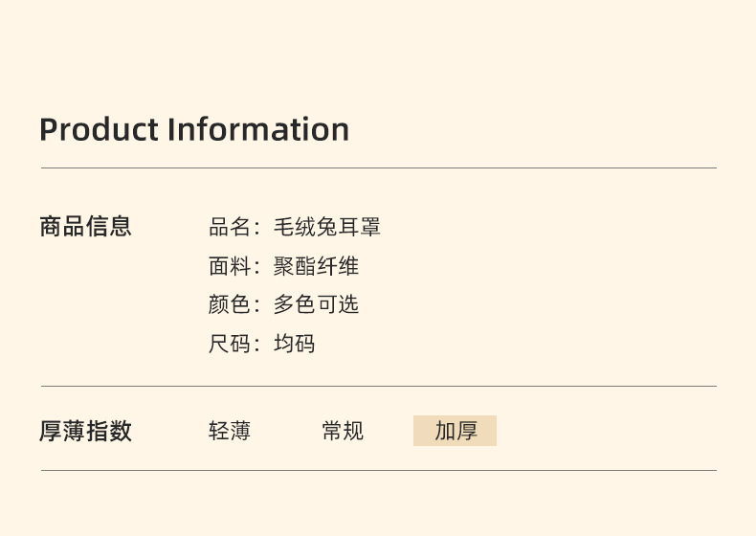Select the 商品信息 section label
The width and height of the screenshot is (756, 536).
(85, 227)
